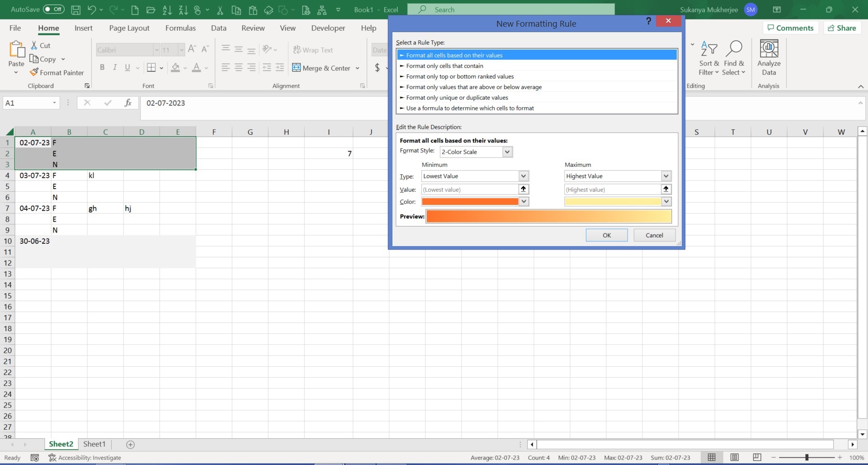Click the Share button
The image size is (868, 465).
pyautogui.click(x=842, y=28)
